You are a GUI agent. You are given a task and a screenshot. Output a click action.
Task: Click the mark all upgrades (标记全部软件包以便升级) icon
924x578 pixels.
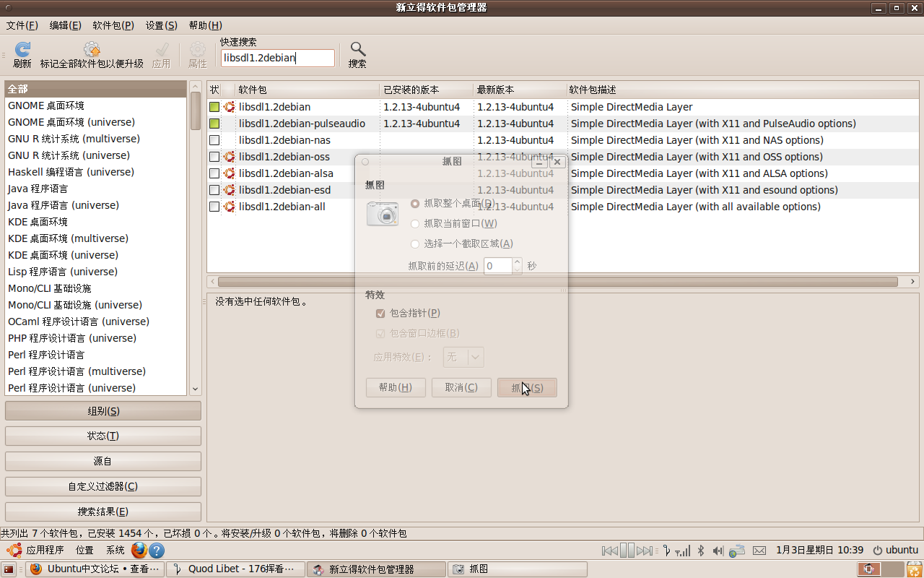(92, 49)
